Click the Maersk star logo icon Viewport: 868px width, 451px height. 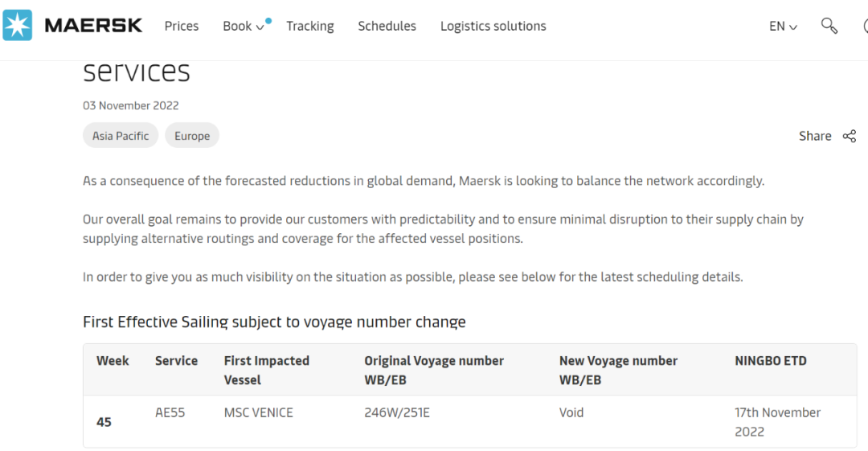pos(17,25)
